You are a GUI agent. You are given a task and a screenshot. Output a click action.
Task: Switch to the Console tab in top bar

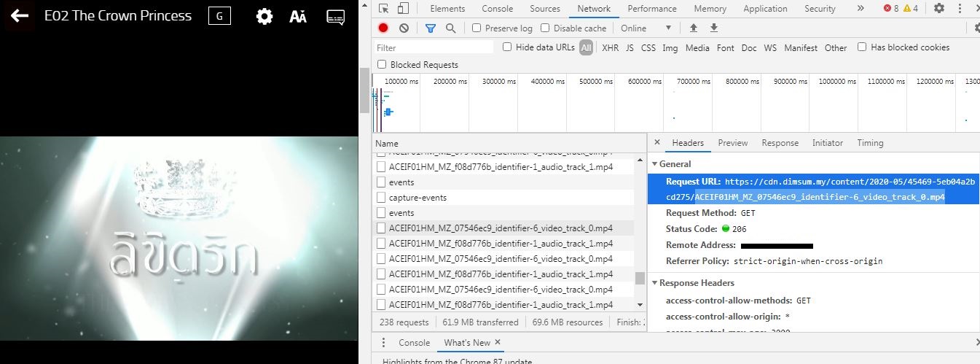[498, 9]
